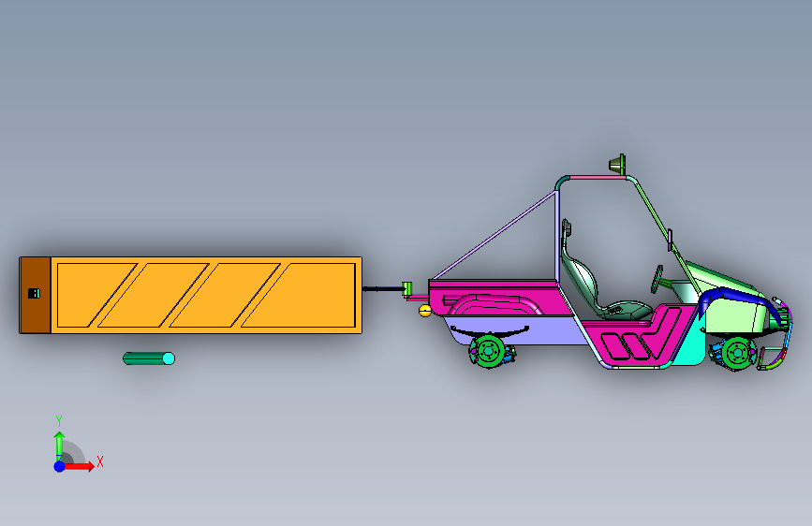The image size is (812, 526).
Task: Select the brown end panel of the trailer
Action: click(x=36, y=295)
